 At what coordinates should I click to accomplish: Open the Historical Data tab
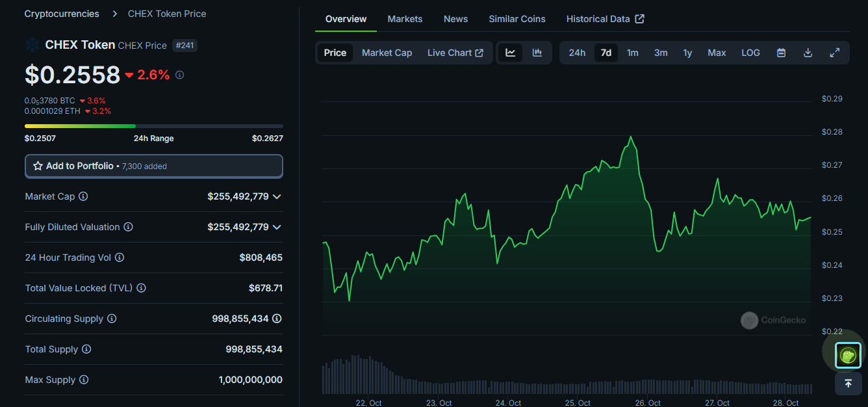(x=599, y=19)
